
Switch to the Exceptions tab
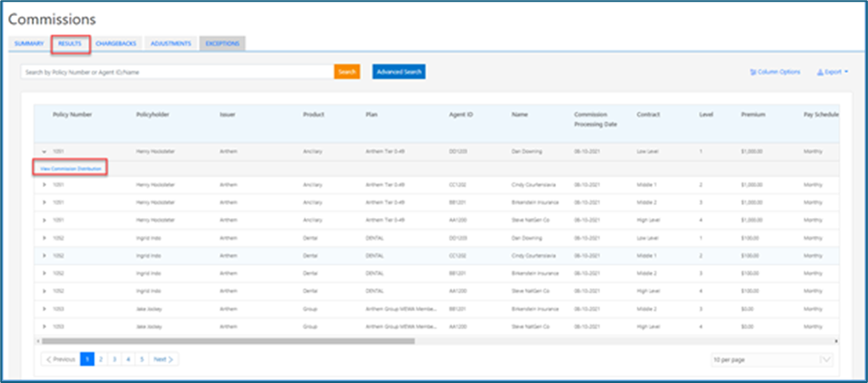[x=222, y=43]
